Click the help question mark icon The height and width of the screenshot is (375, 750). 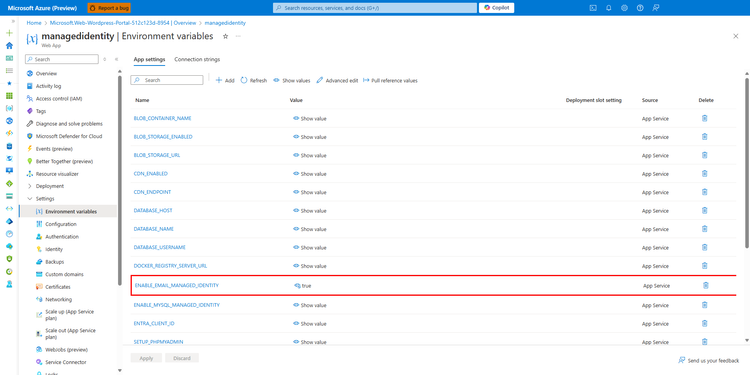pos(640,8)
